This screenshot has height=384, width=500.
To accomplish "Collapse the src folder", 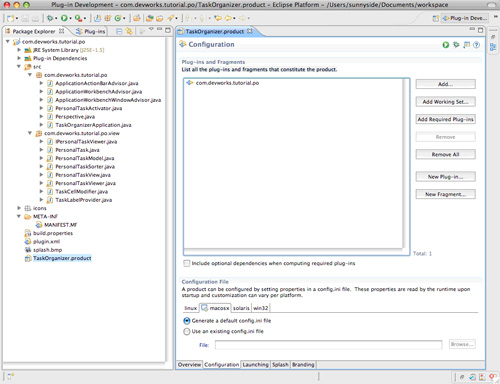I will click(x=19, y=67).
